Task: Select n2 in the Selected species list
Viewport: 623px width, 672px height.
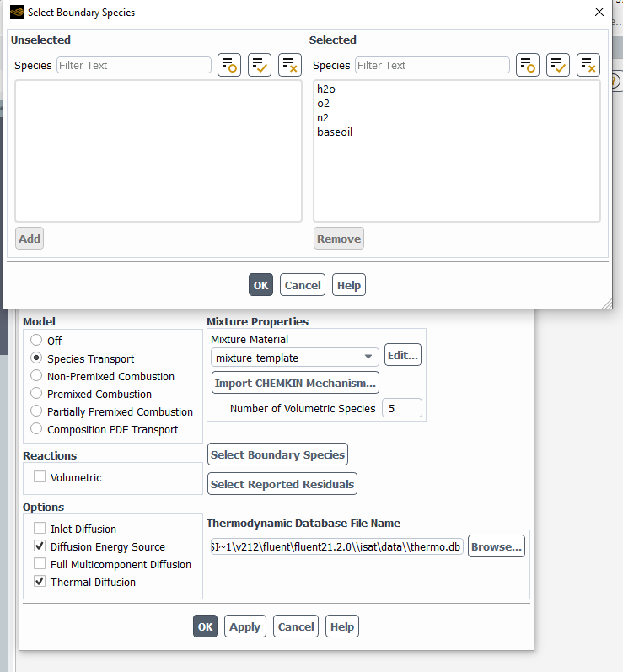Action: coord(323,117)
